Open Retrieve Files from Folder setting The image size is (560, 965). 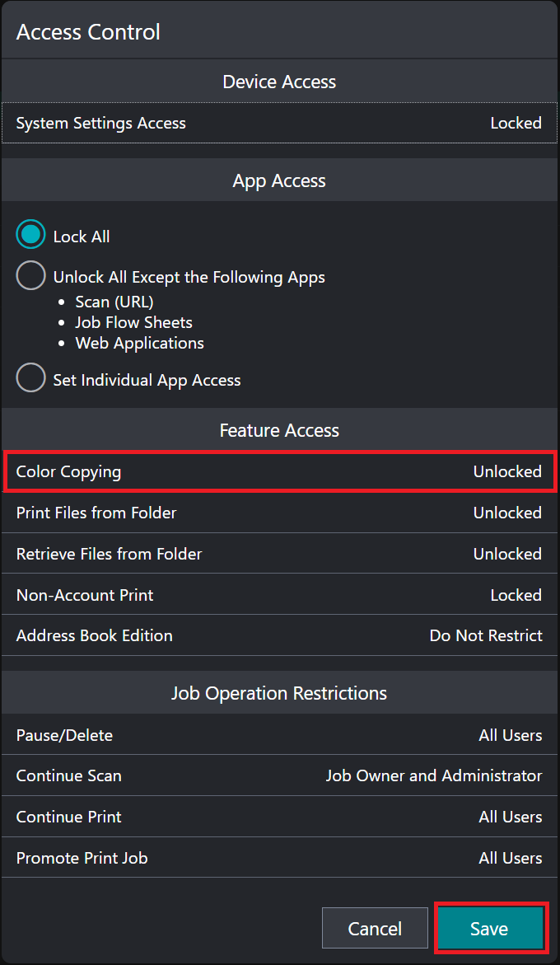[279, 554]
